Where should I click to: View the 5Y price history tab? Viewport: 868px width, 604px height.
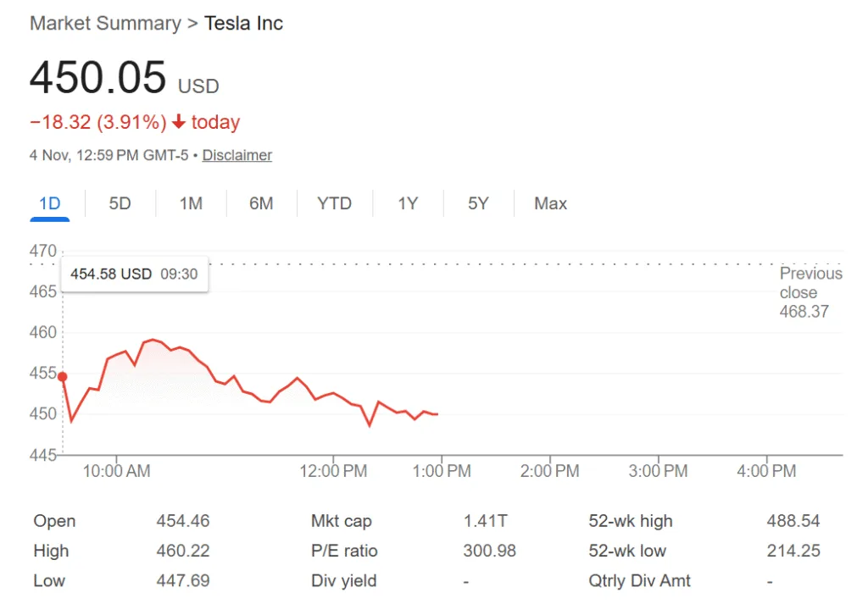(478, 203)
